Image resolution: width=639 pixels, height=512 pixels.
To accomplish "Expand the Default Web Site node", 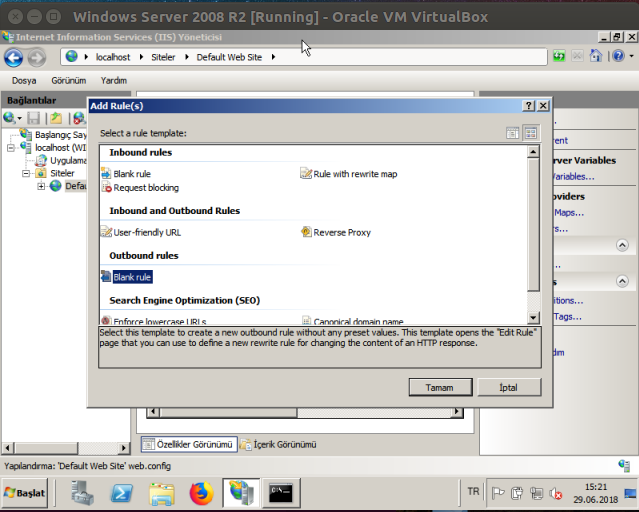I will 41,186.
